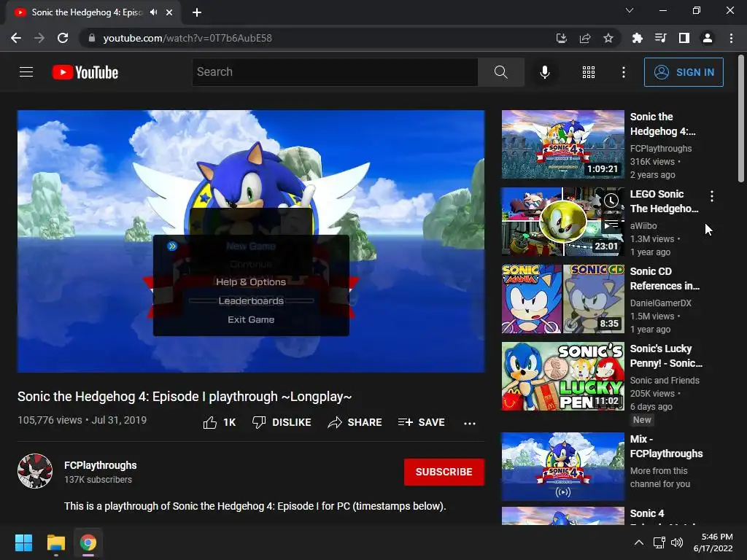Show hidden system tray icons

639,542
